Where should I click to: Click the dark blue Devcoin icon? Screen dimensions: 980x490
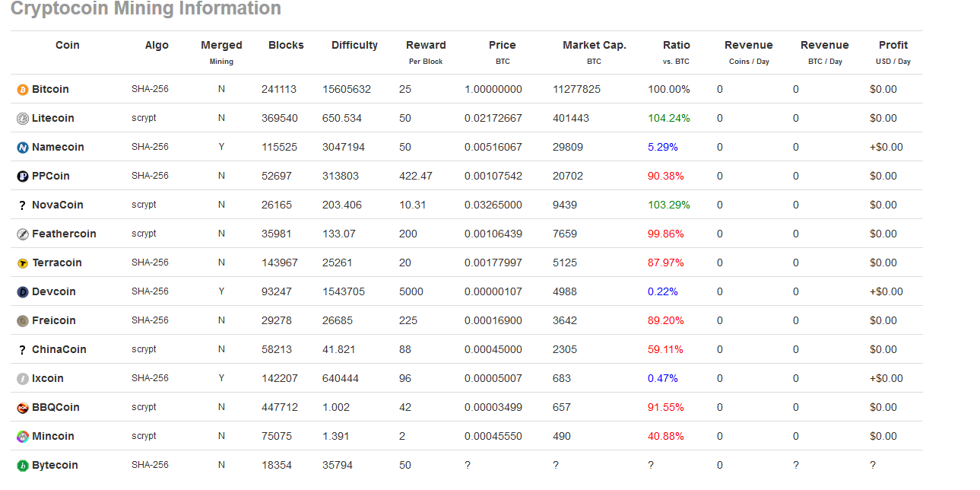(23, 292)
